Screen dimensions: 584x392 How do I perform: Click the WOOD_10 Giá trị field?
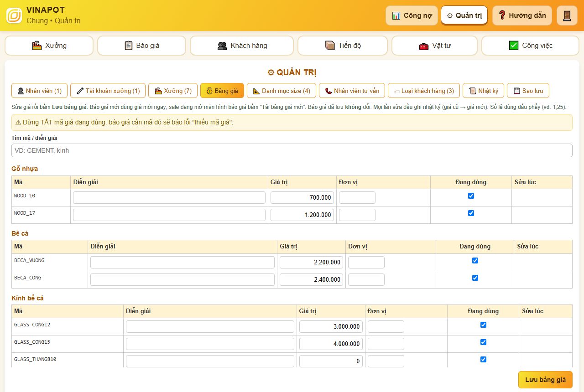[x=302, y=198]
